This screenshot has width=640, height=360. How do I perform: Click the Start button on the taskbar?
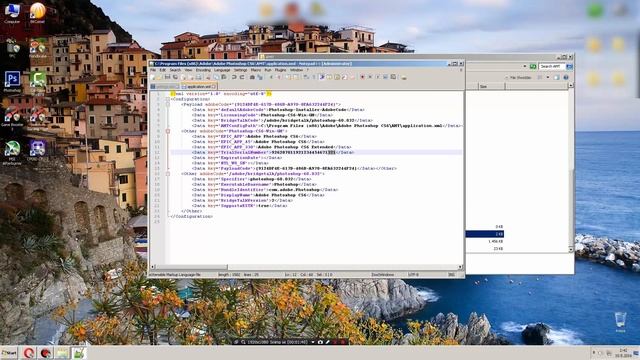[9, 353]
